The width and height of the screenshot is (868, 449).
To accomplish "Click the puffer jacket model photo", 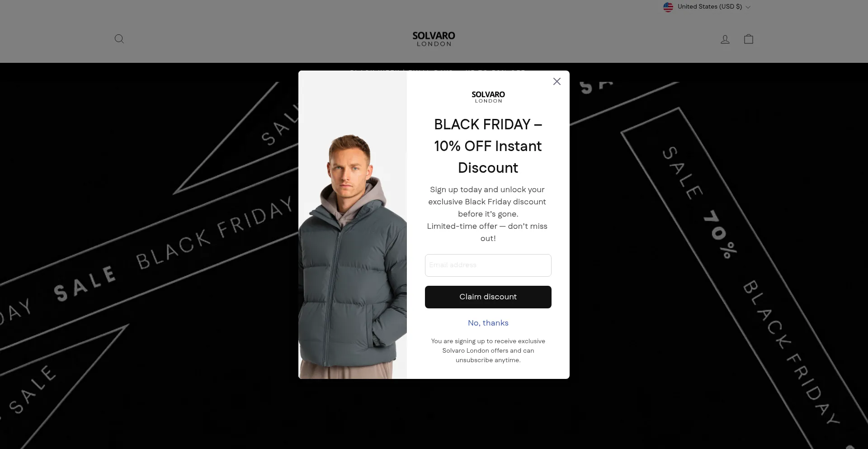I will (353, 225).
